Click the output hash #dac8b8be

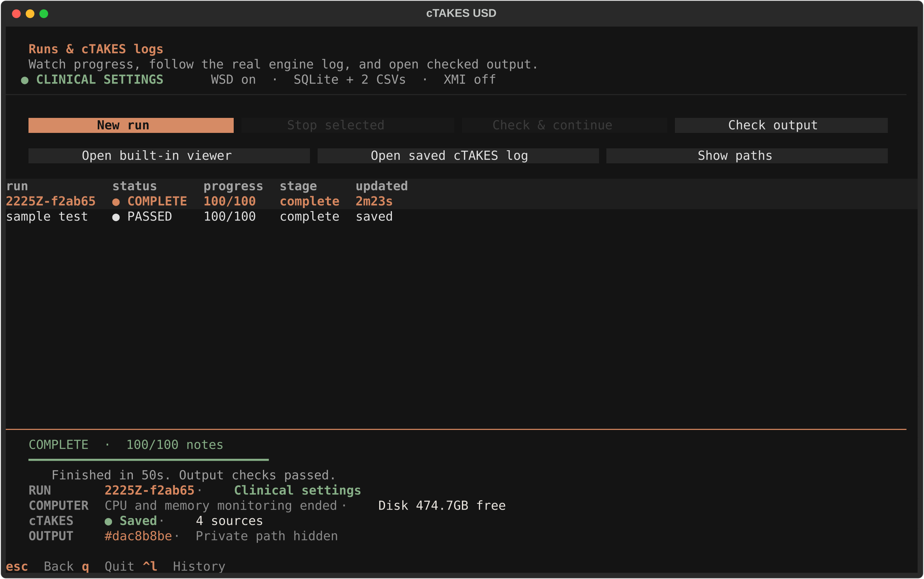pyautogui.click(x=138, y=536)
